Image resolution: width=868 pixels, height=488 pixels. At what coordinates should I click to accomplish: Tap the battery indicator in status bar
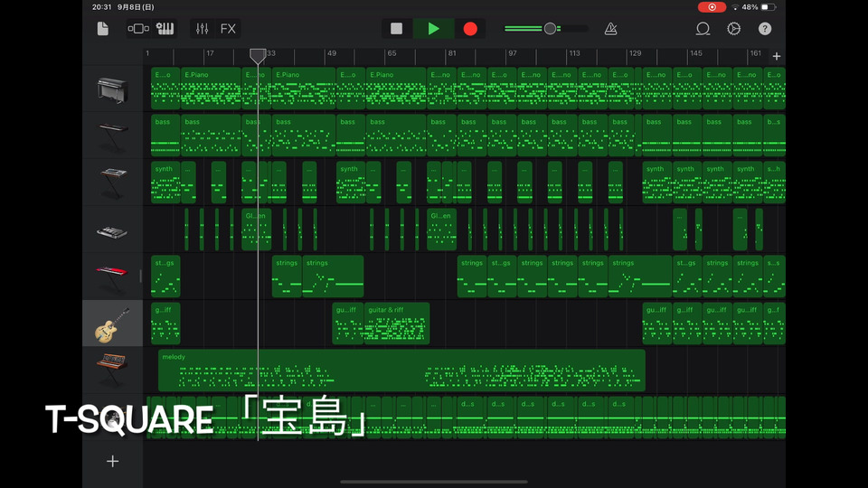point(769,7)
